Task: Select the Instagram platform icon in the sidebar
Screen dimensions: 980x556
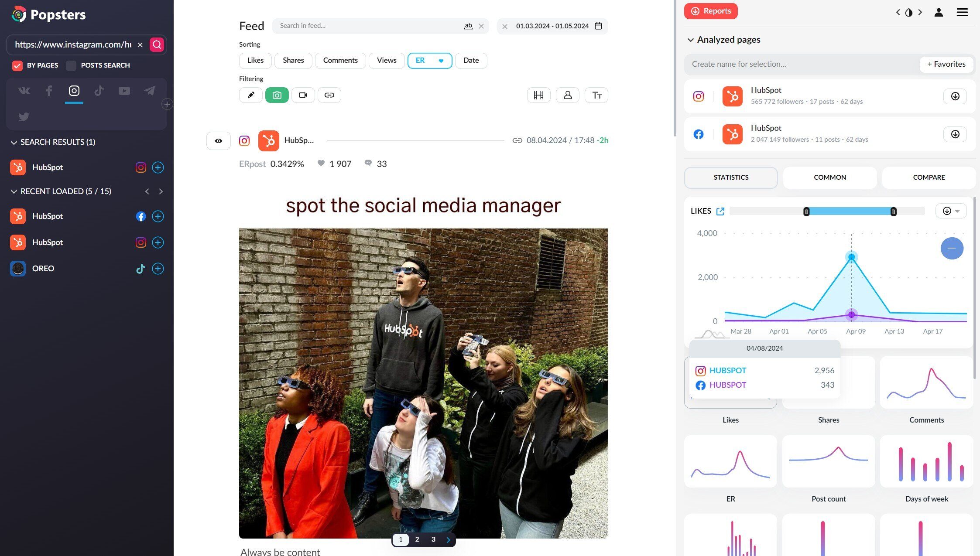Action: click(74, 91)
